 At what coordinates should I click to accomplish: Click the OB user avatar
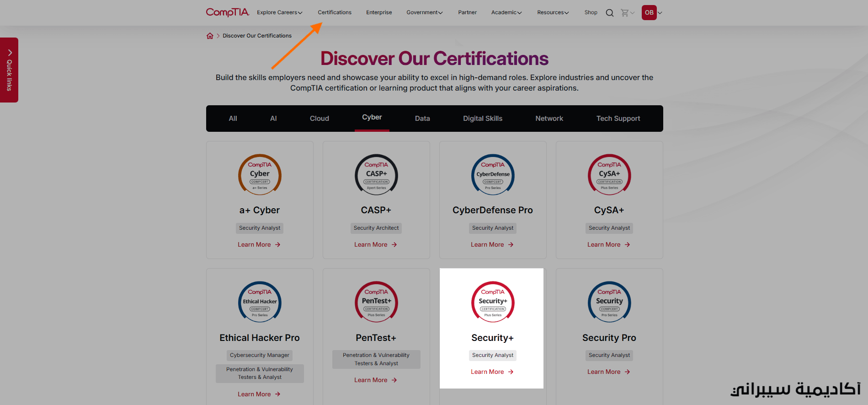(x=649, y=13)
